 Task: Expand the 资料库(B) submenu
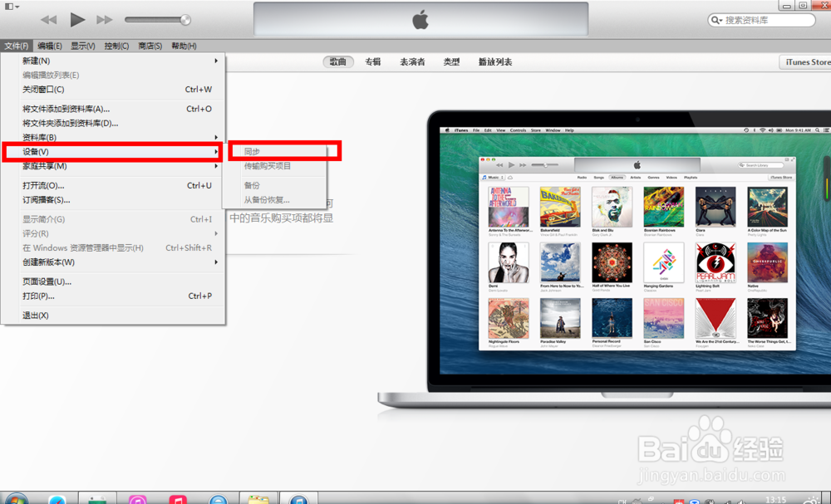coord(113,137)
